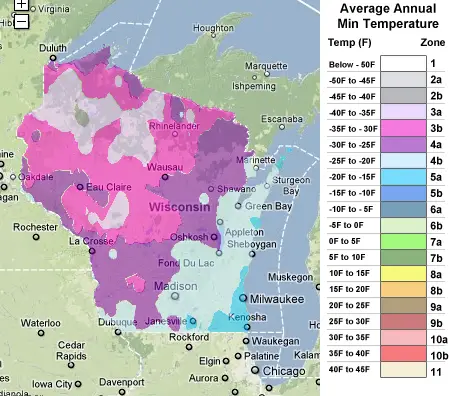Viewport: 450px width, 396px height.
Task: Zoom in with the plus button
Action: point(21,4)
